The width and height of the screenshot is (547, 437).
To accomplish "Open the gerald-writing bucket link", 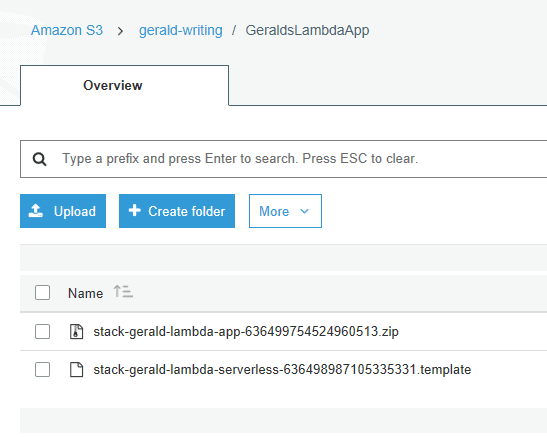I will point(181,30).
